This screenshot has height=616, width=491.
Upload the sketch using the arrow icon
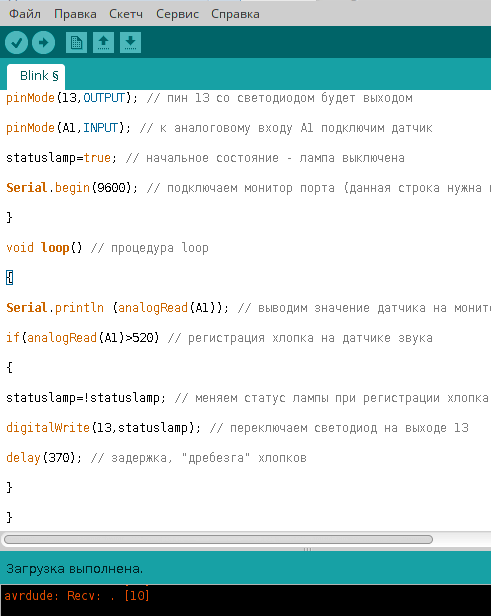(x=43, y=42)
